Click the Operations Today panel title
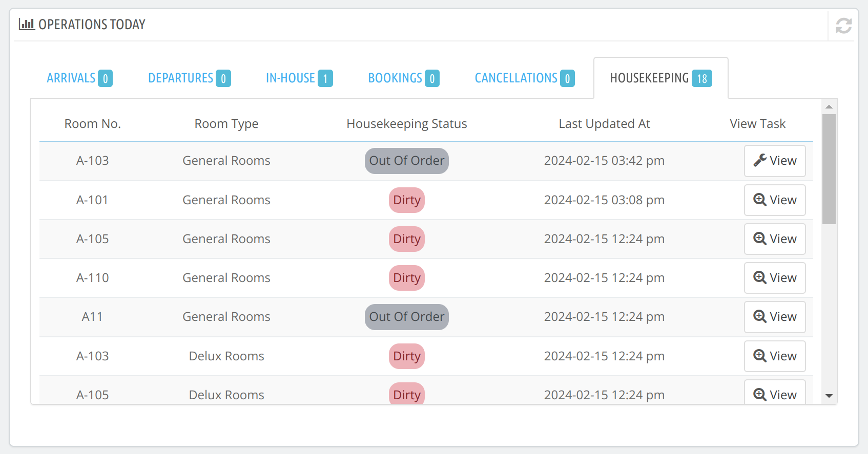The image size is (868, 454). pyautogui.click(x=92, y=25)
